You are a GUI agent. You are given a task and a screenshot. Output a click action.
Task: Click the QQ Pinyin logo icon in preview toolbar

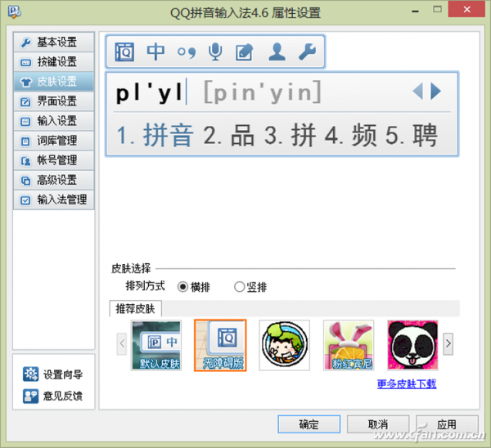(124, 52)
